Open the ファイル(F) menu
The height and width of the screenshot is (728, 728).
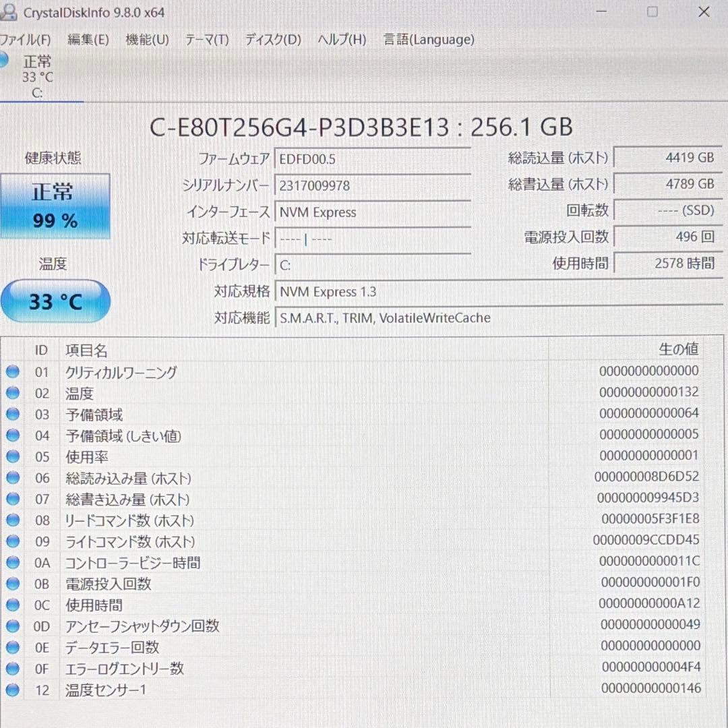coord(25,40)
